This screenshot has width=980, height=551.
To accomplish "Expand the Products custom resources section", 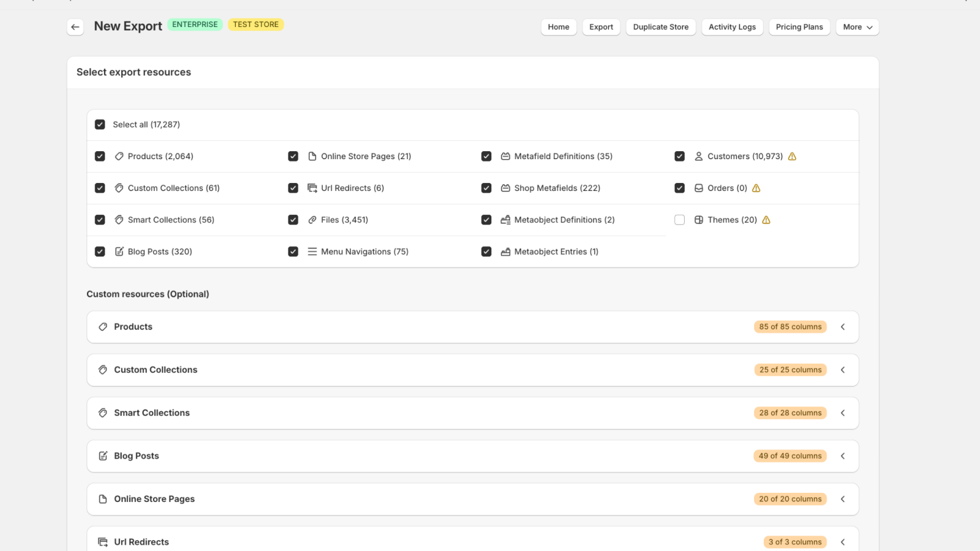I will point(843,327).
